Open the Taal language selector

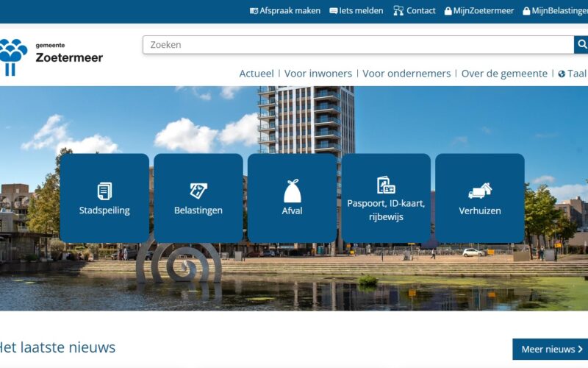pyautogui.click(x=577, y=74)
